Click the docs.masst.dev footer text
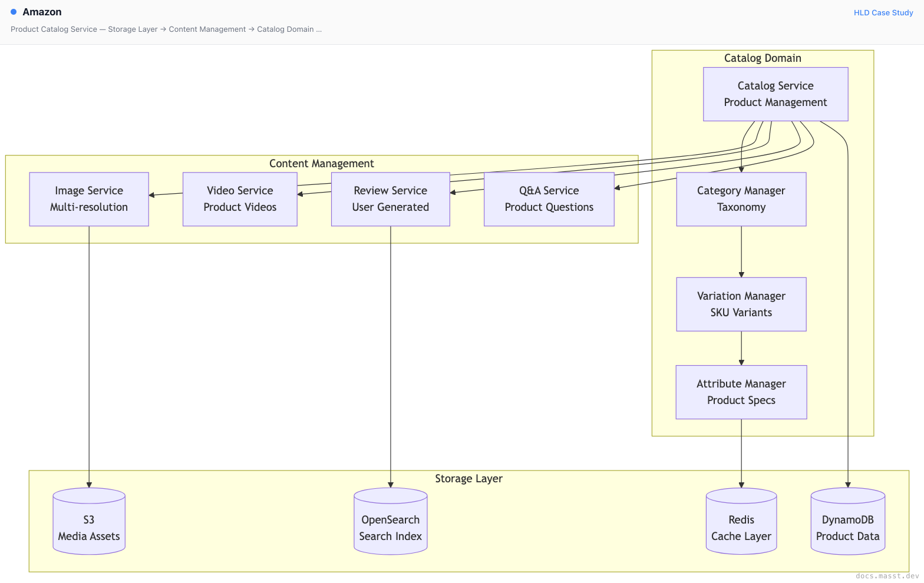 click(x=887, y=576)
